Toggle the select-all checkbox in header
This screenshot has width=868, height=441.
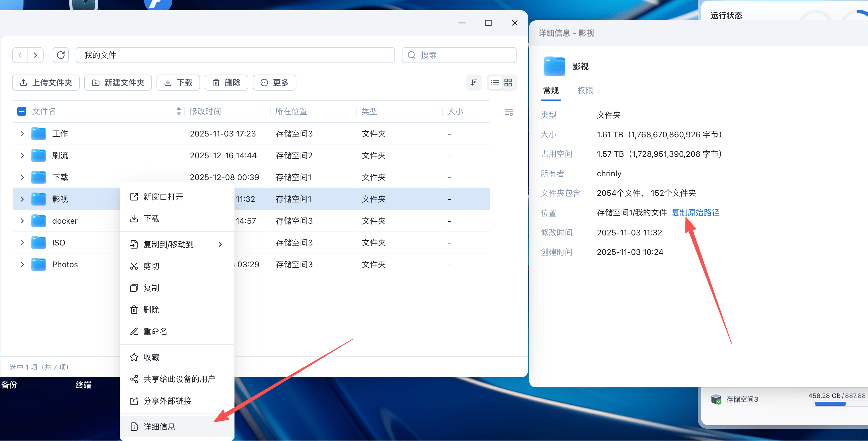pos(22,111)
